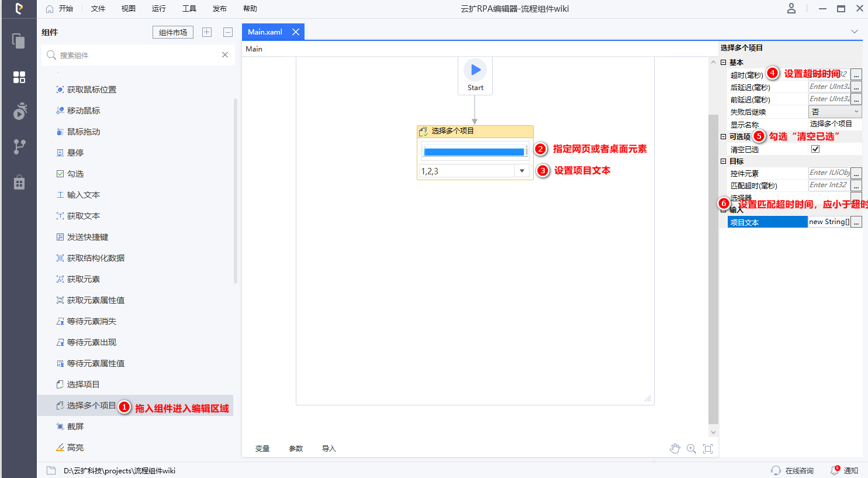
Task: Open the 帮助 menu
Action: click(250, 8)
